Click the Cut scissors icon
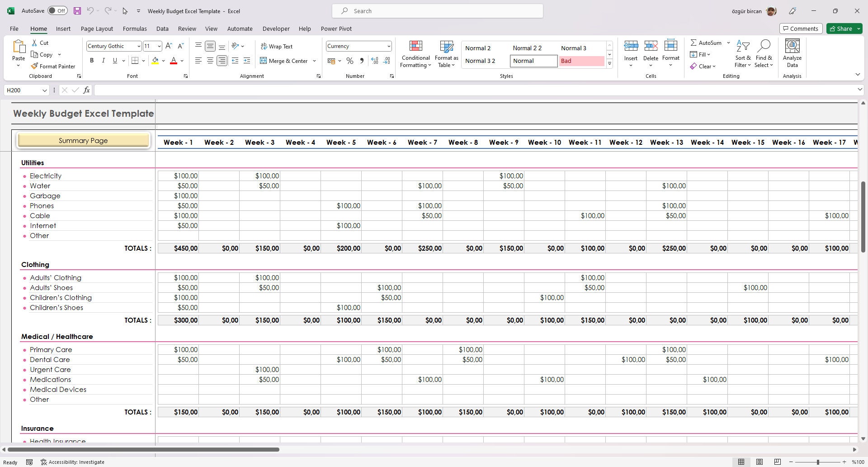868x467 pixels. tap(35, 43)
